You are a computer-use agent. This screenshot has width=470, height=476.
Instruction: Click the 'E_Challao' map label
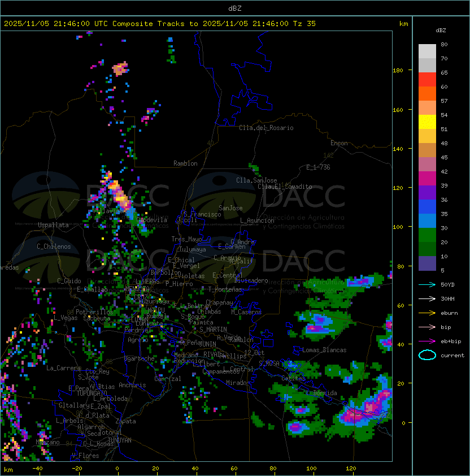tap(92, 289)
